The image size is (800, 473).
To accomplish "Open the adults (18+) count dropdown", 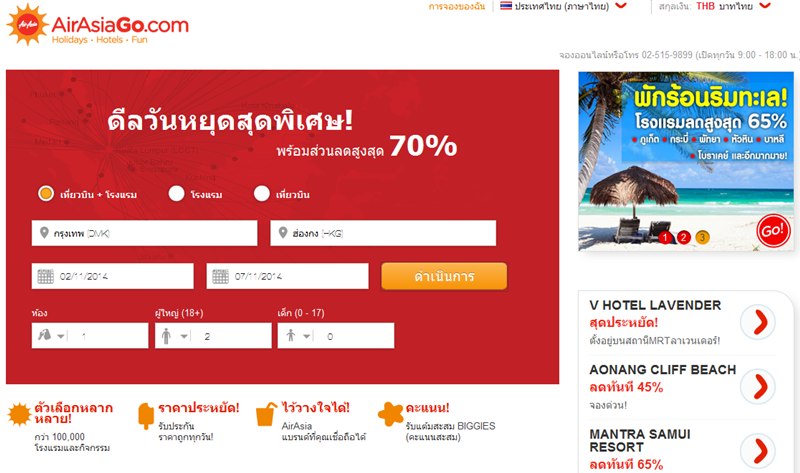I will (x=213, y=335).
